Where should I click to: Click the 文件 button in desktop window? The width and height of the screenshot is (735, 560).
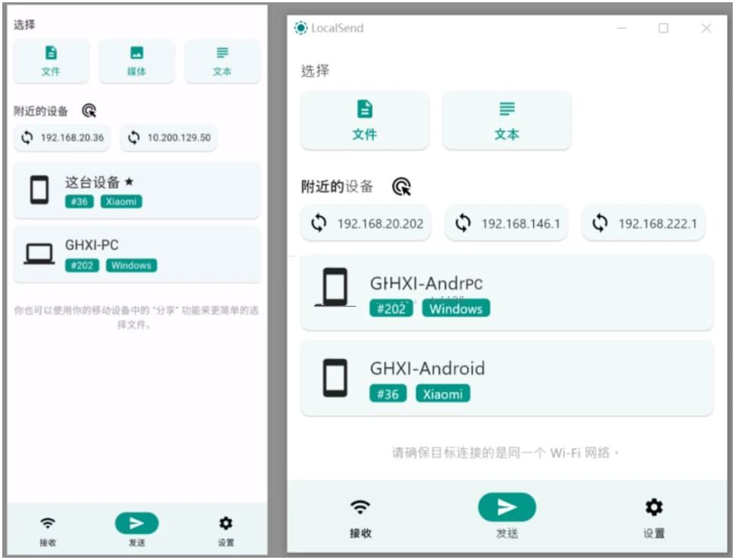point(365,121)
